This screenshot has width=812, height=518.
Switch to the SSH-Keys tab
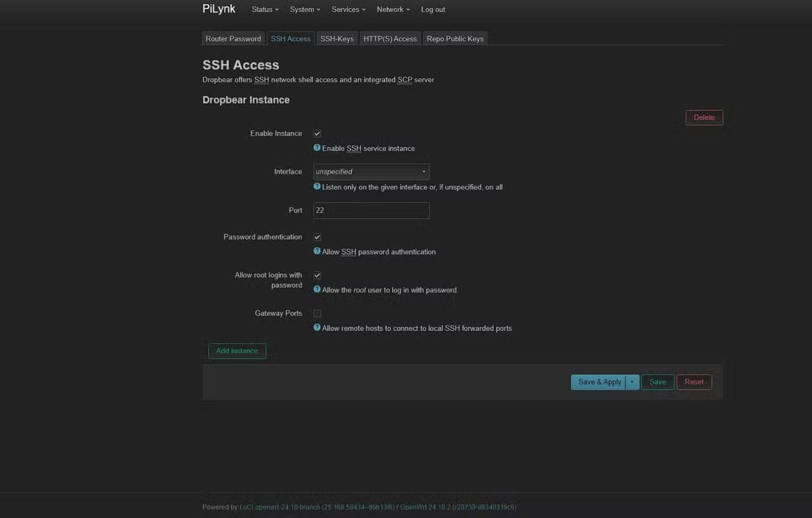337,39
